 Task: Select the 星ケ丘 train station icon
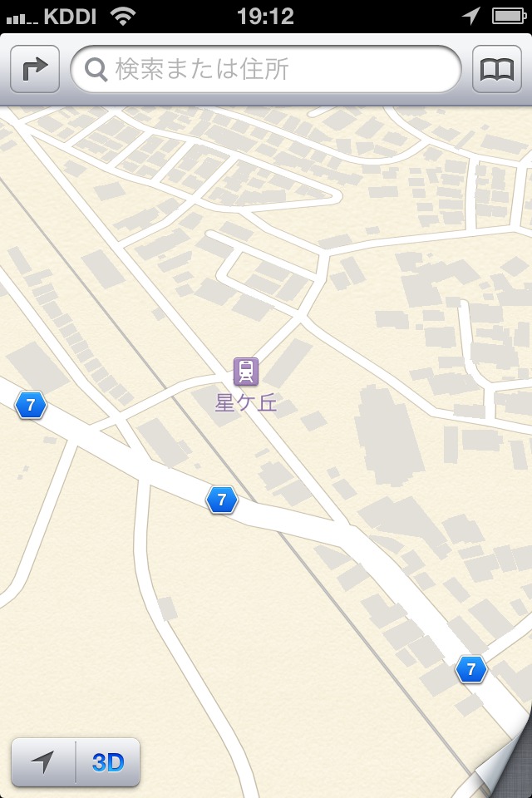coord(246,371)
